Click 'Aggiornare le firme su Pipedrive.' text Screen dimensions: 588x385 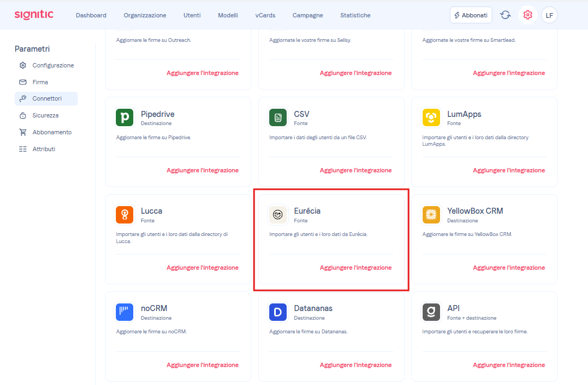(154, 138)
